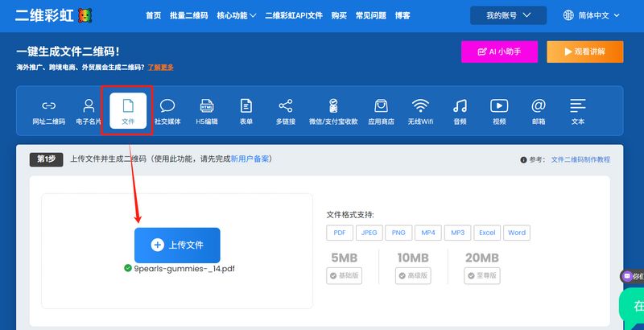Viewport: 644px width, 330px height.
Task: Choose the 无线Wifi icon
Action: pos(420,106)
